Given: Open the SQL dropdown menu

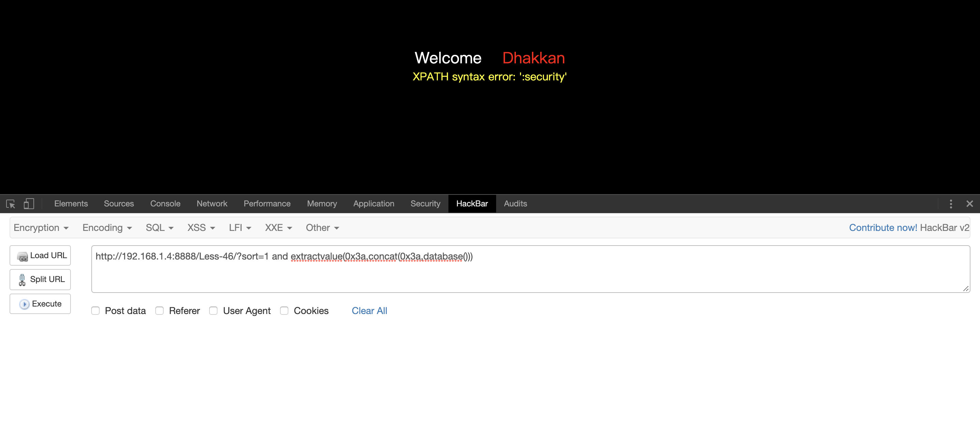Looking at the screenshot, I should point(159,228).
